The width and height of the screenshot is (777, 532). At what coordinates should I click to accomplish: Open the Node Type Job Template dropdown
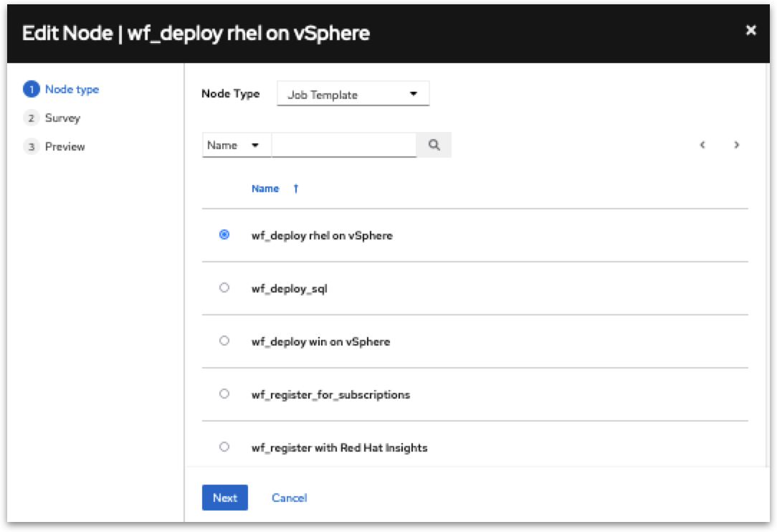[x=353, y=95]
